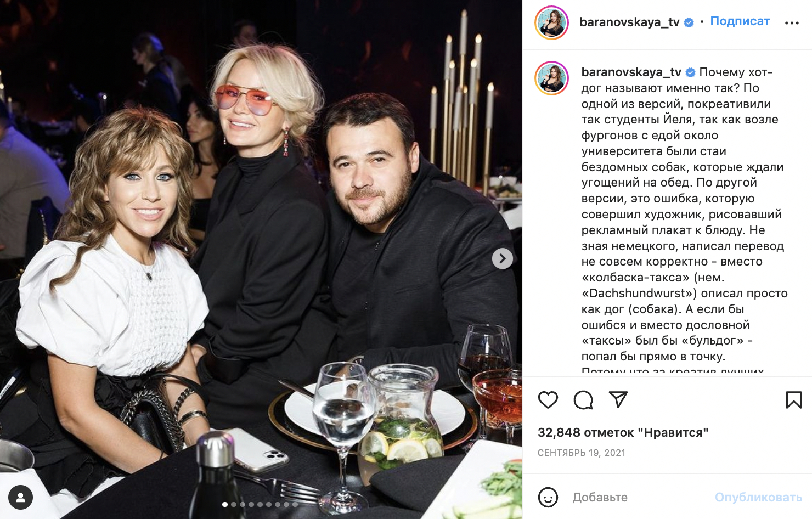Open comments via speech bubble icon
Screen dimensions: 812x519
click(583, 400)
